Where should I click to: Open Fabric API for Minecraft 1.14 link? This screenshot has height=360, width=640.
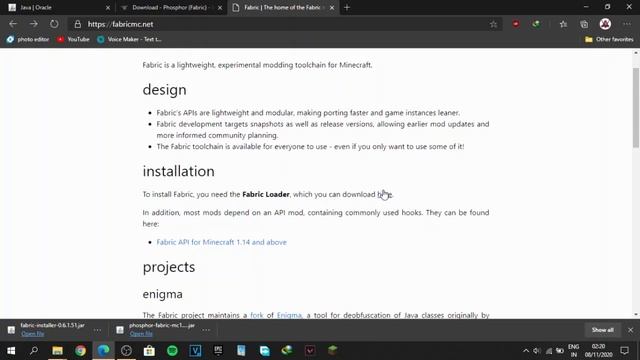222,242
